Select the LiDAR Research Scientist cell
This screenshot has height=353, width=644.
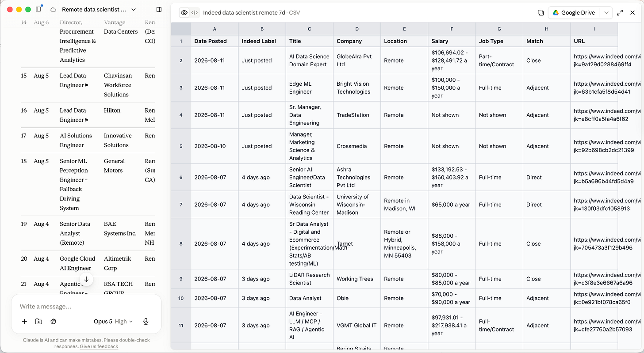coord(309,279)
